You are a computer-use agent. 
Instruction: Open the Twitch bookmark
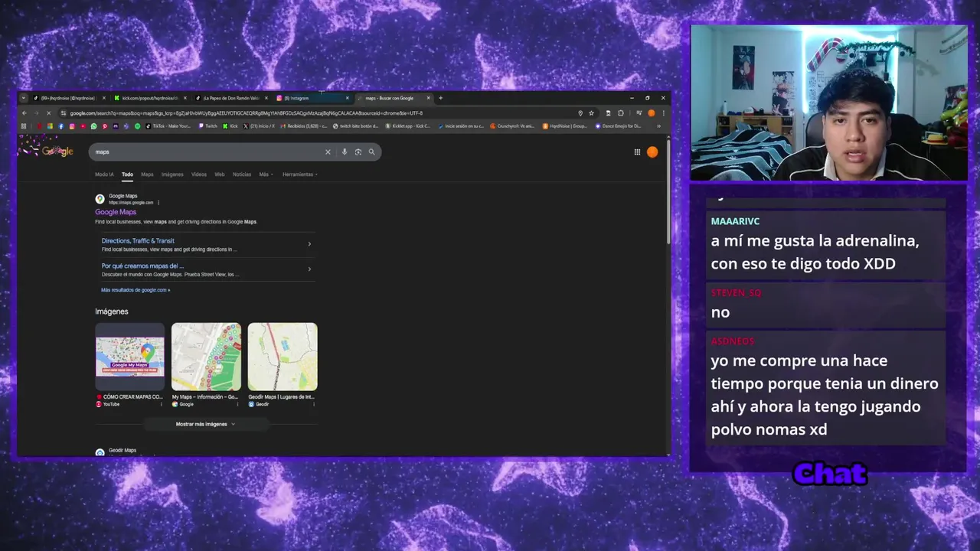(208, 126)
